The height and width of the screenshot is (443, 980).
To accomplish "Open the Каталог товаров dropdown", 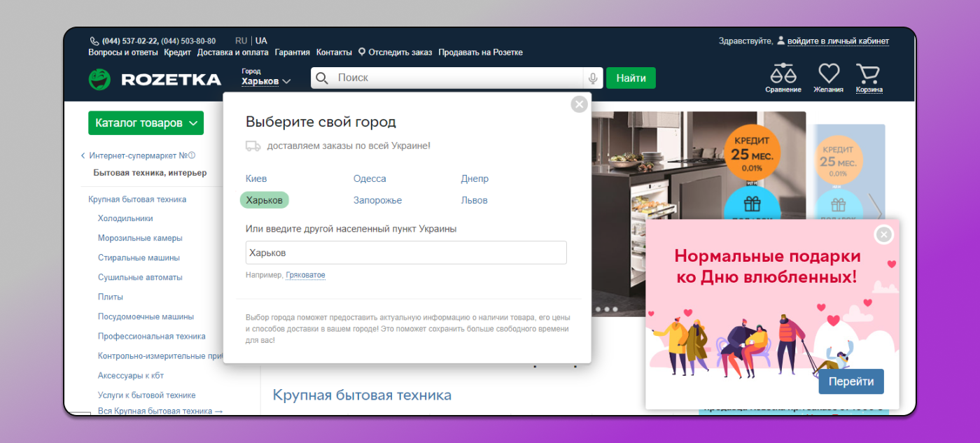I will tap(146, 123).
